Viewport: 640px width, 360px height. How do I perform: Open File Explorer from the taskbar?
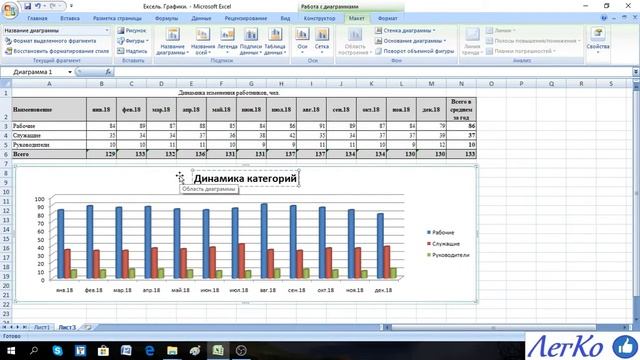pyautogui.click(x=172, y=351)
